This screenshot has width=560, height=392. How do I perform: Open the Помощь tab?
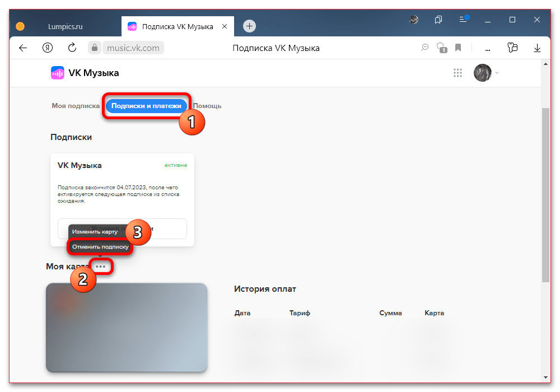(207, 106)
